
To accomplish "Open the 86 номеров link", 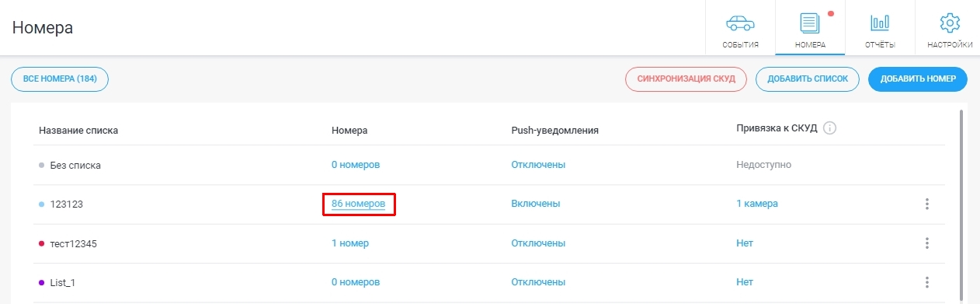I will click(x=358, y=204).
